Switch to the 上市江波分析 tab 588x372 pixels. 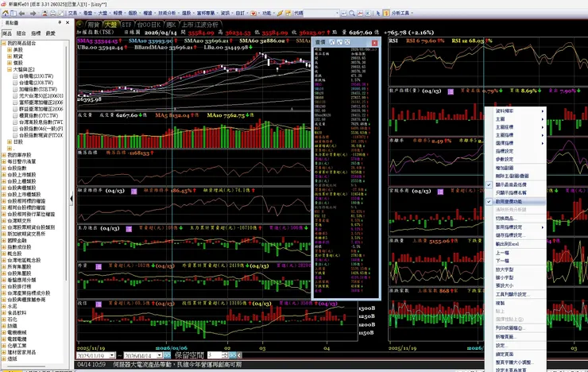tap(200, 25)
